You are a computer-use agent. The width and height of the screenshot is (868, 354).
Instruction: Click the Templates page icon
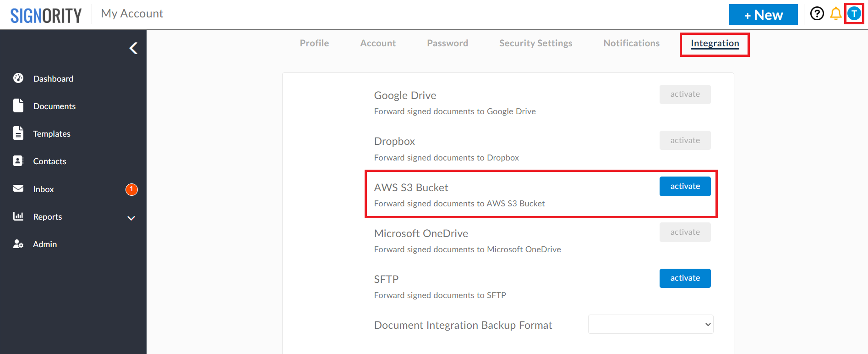coord(18,133)
